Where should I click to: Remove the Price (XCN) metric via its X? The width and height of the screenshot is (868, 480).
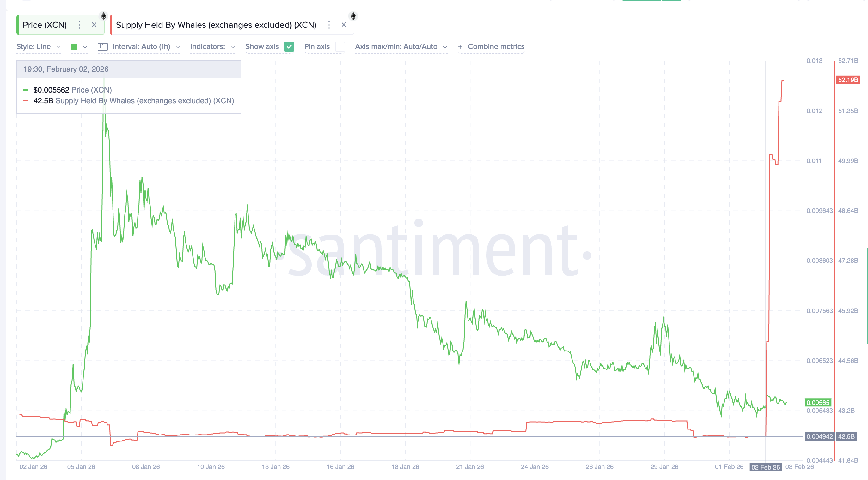click(94, 25)
